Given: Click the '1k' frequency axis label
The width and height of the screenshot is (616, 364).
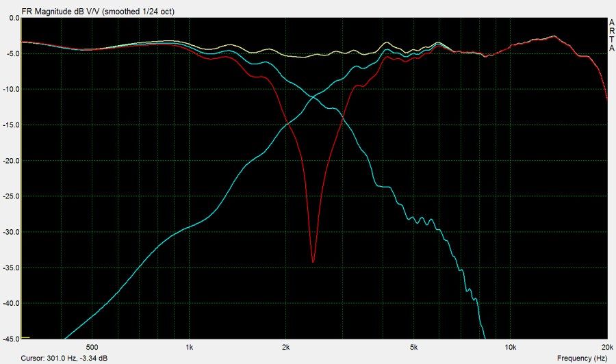Looking at the screenshot, I should click(190, 347).
